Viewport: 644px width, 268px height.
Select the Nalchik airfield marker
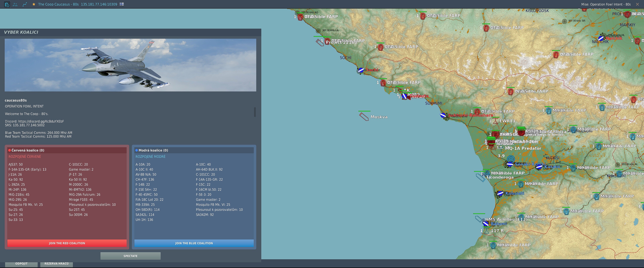[601, 38]
